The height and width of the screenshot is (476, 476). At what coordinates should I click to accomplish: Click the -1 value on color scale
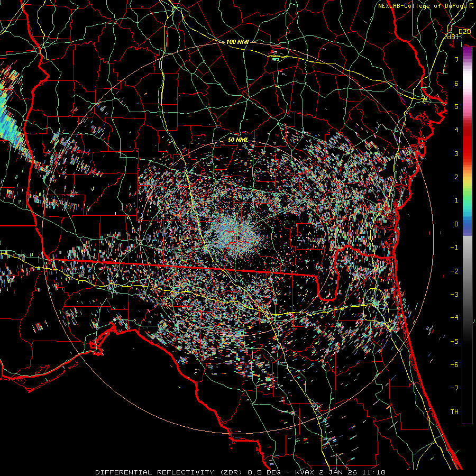click(x=454, y=248)
